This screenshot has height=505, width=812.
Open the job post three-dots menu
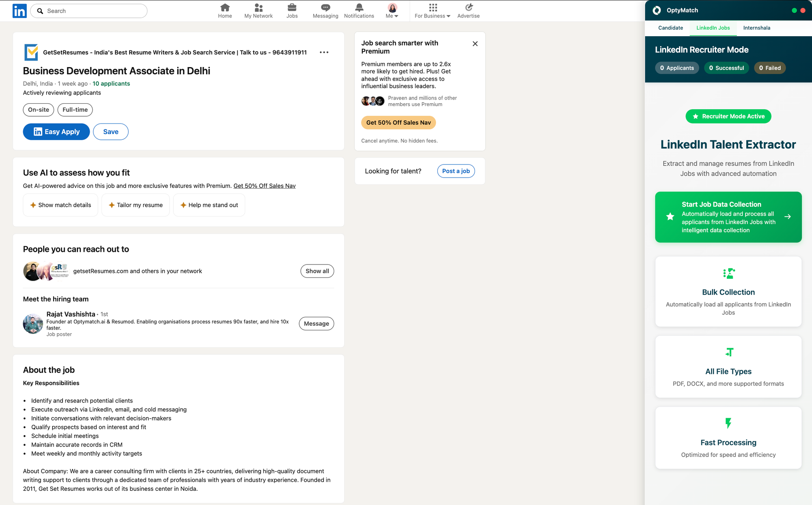coord(324,52)
